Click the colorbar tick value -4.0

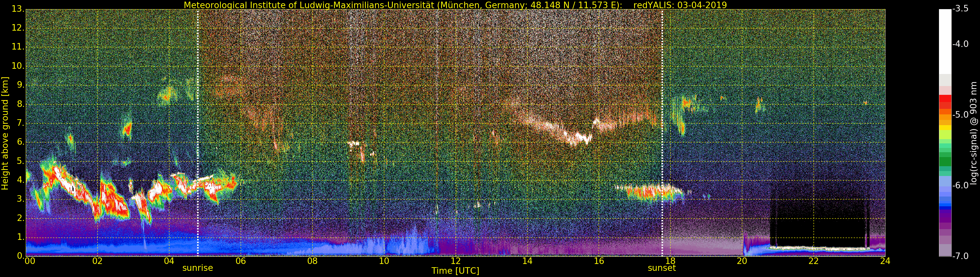960,44
